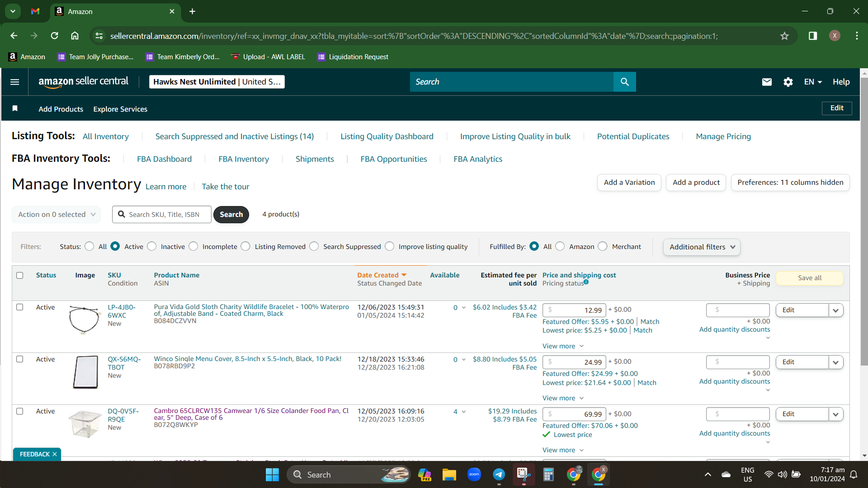Click the bookmark icon beside Add Products

click(15, 108)
